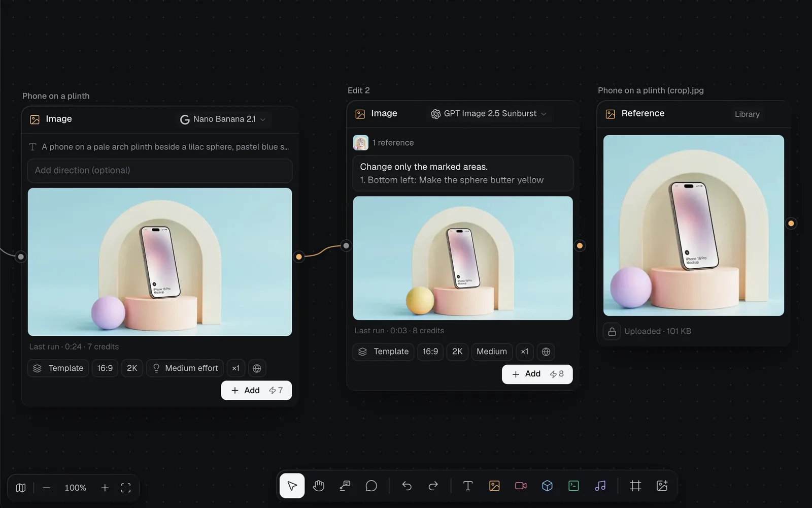
Task: Toggle the lock icon on Reference node
Action: 612,332
